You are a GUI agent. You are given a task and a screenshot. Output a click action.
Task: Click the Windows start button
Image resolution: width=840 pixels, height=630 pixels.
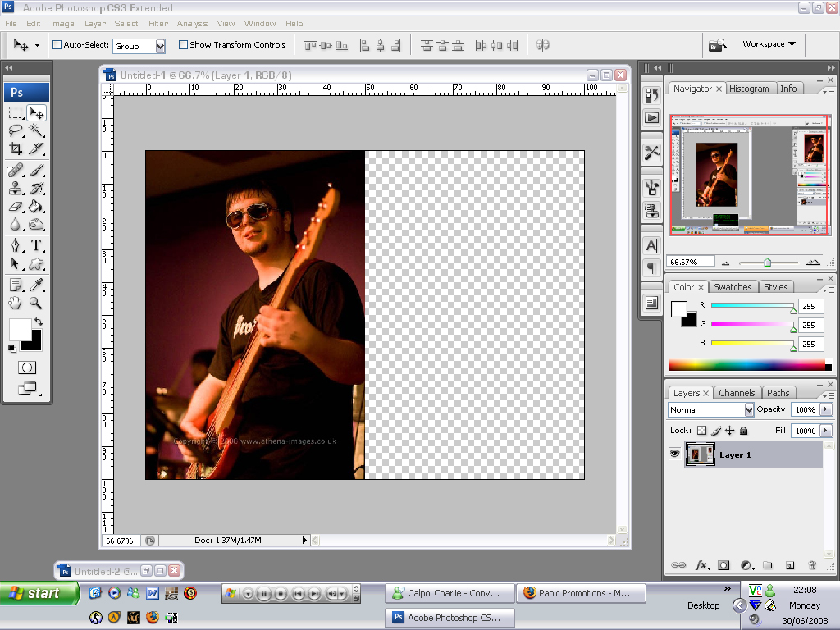point(39,593)
